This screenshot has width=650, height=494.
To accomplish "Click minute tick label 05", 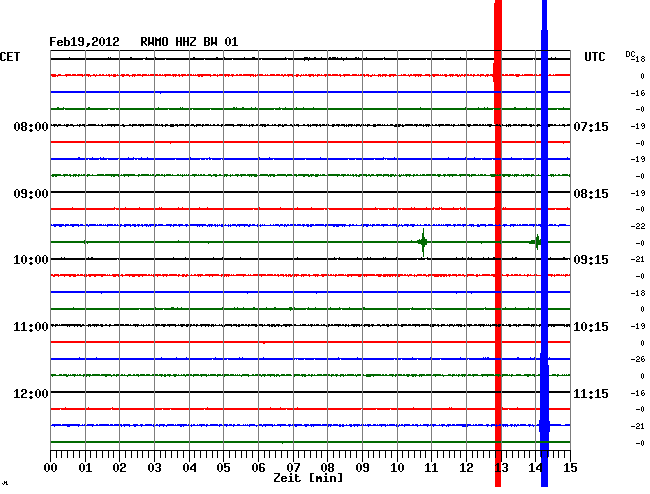I will click(223, 468).
